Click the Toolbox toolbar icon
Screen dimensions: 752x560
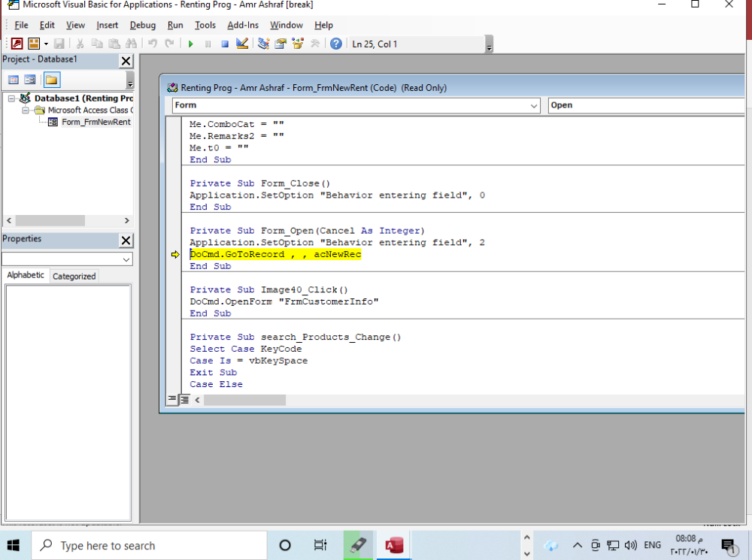coord(315,44)
